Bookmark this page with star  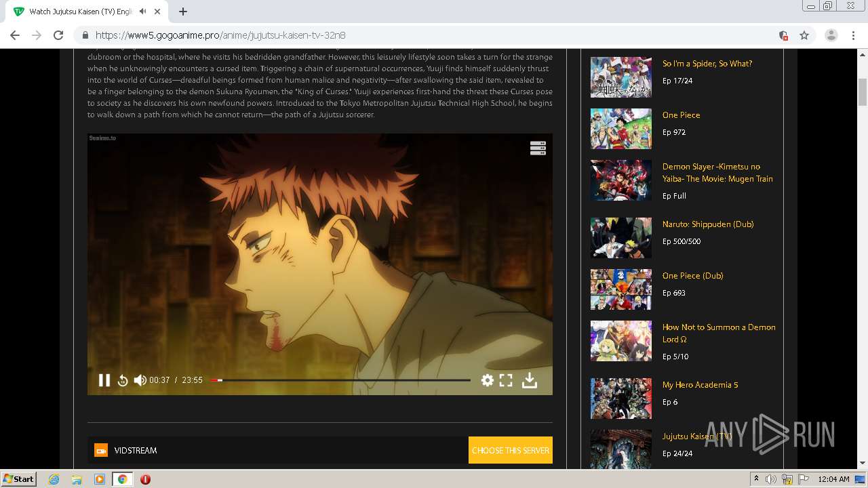tap(804, 35)
